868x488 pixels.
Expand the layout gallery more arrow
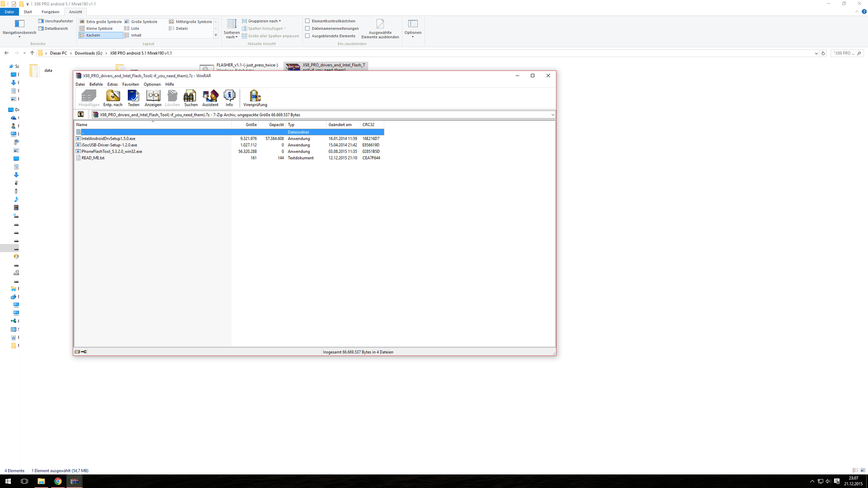pos(216,35)
